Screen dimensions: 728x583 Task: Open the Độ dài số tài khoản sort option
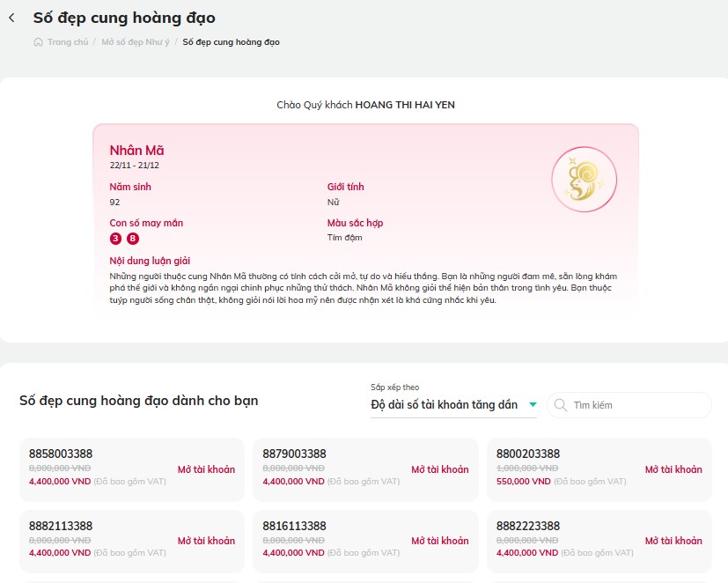pos(445,404)
